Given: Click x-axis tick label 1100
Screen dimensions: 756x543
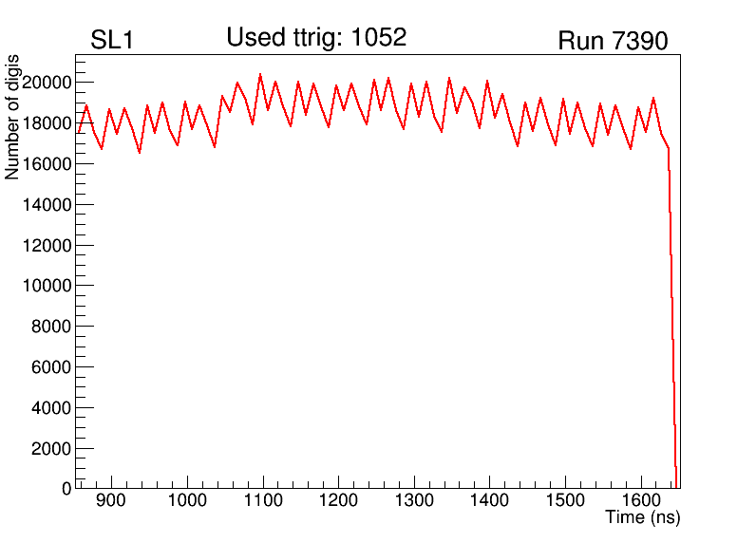Looking at the screenshot, I should pyautogui.click(x=263, y=500).
